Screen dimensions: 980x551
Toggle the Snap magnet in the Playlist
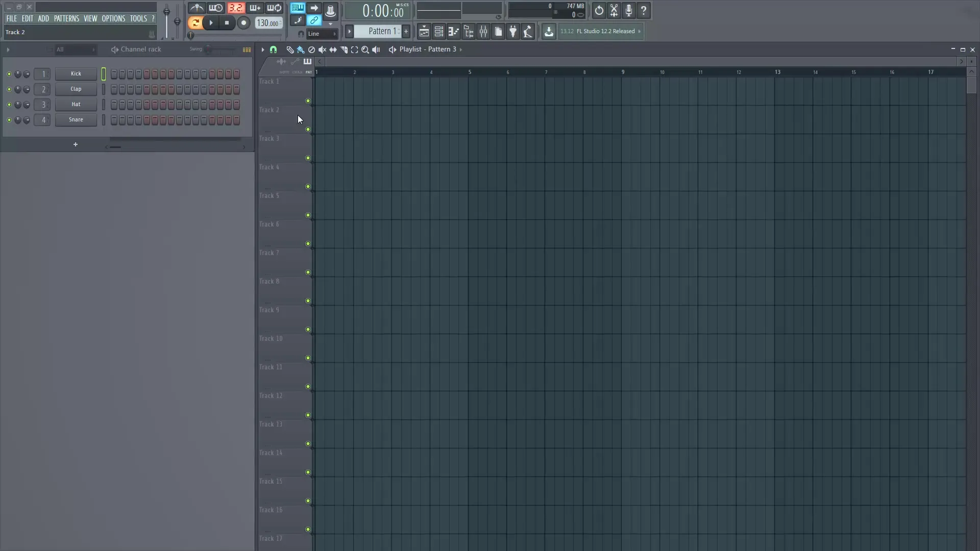click(274, 49)
